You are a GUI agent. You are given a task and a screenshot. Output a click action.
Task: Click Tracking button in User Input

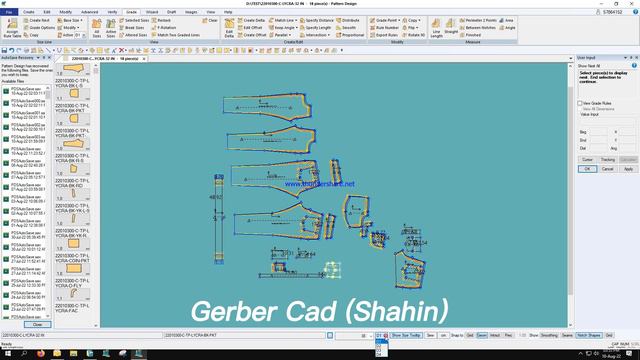pyautogui.click(x=607, y=160)
